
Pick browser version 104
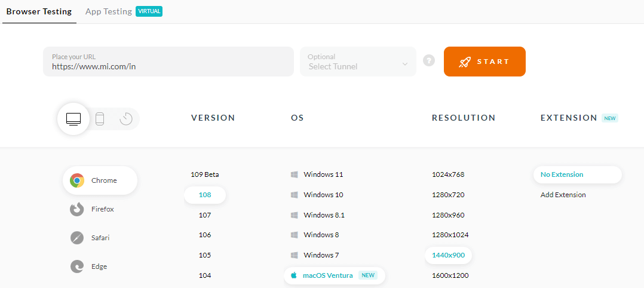coord(205,275)
